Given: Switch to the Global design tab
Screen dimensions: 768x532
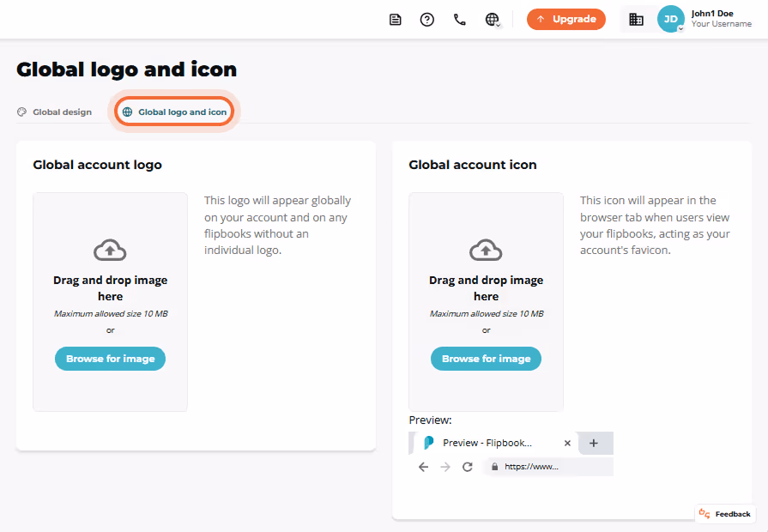Looking at the screenshot, I should coord(54,112).
